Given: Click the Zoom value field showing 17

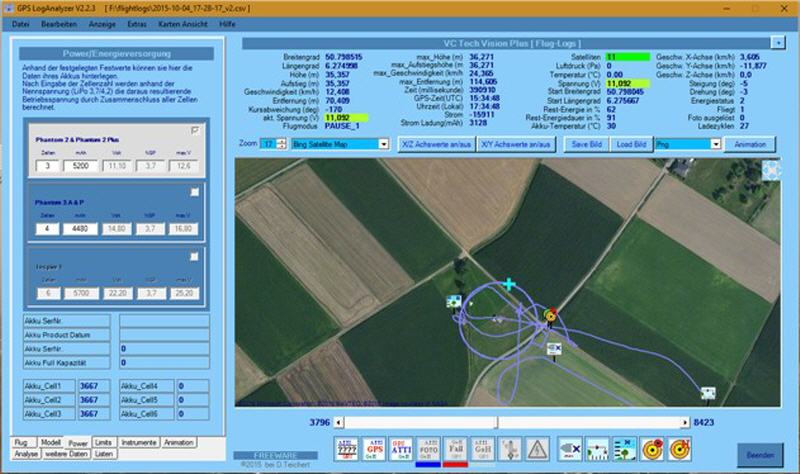Looking at the screenshot, I should (268, 144).
